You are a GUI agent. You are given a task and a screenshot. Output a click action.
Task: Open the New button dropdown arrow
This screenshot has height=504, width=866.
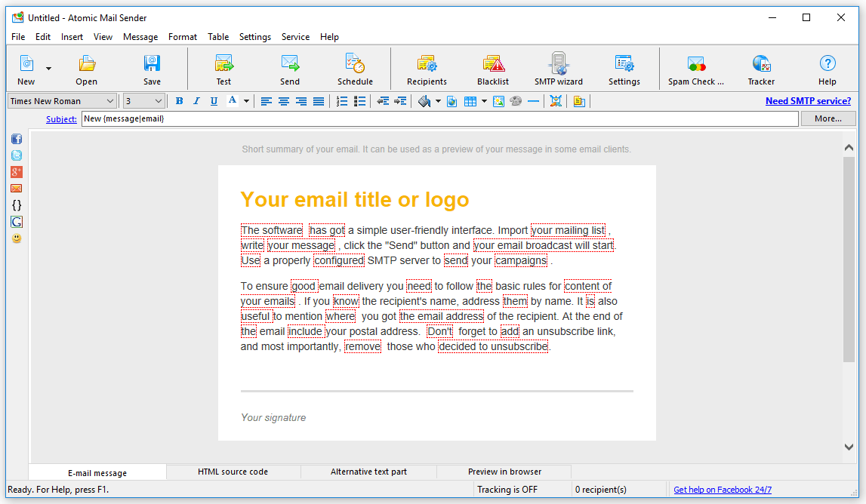[48, 69]
